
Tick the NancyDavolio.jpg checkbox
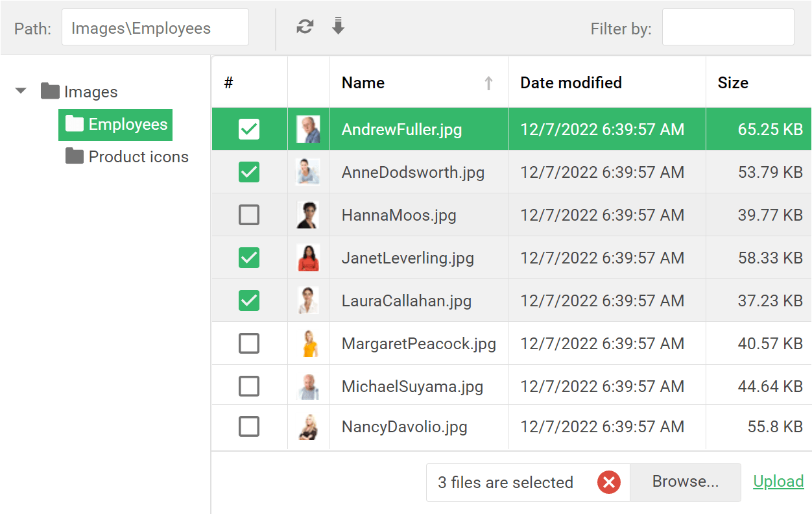pyautogui.click(x=249, y=427)
